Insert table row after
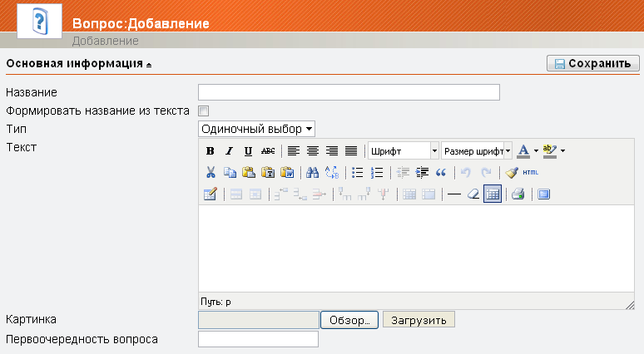The width and height of the screenshot is (644, 354). pos(300,194)
